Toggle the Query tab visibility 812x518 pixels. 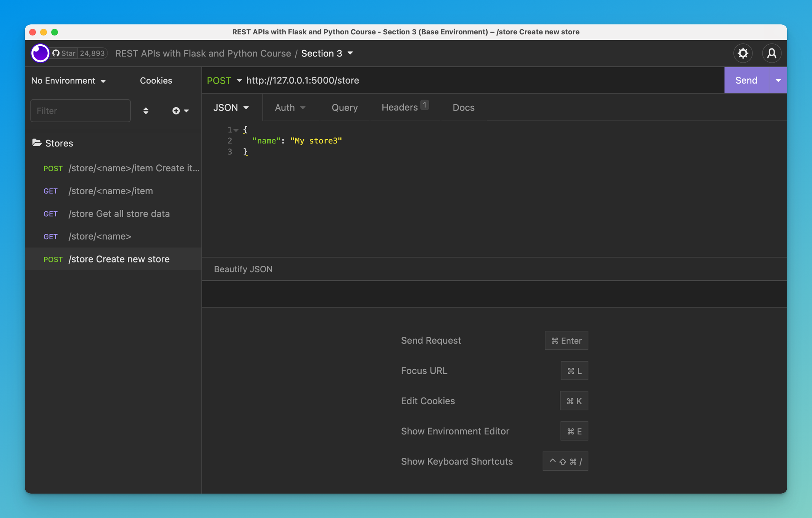(345, 107)
